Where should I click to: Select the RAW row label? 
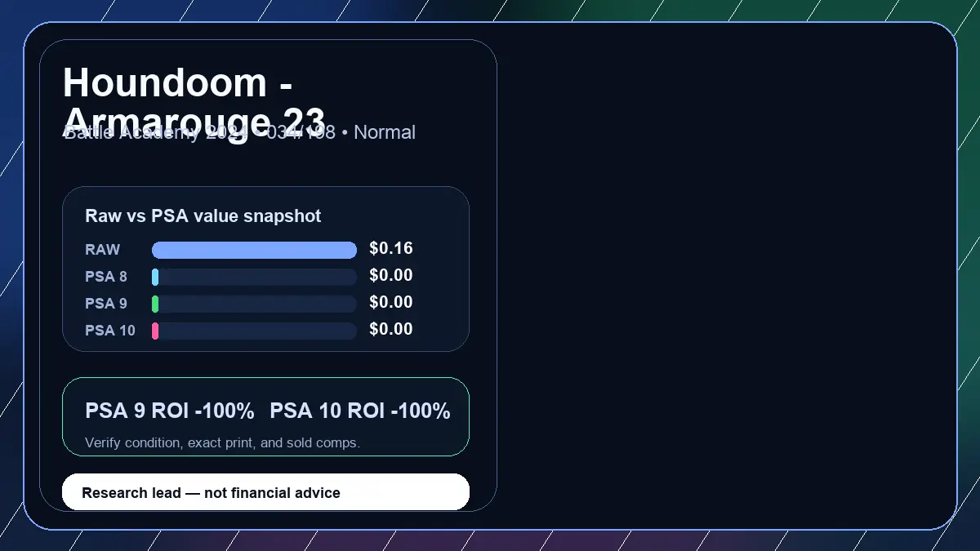point(102,250)
